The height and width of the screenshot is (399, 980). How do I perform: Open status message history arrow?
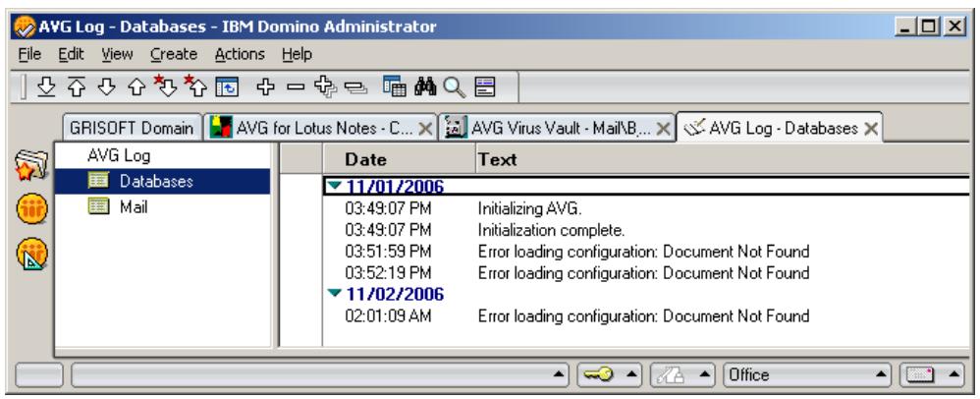click(558, 374)
